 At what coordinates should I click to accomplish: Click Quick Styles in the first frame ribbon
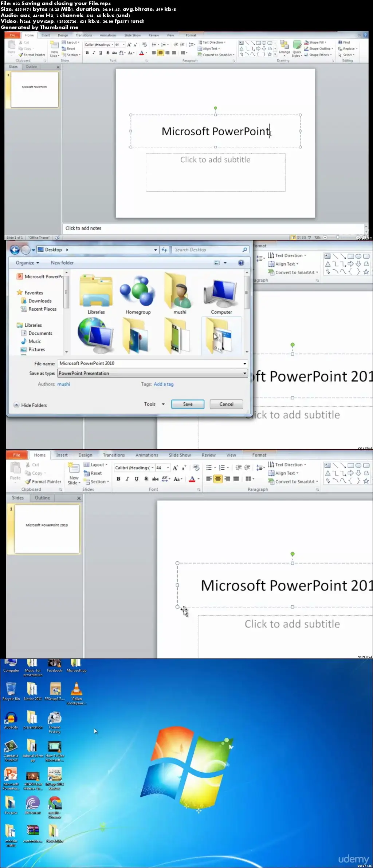tap(297, 48)
